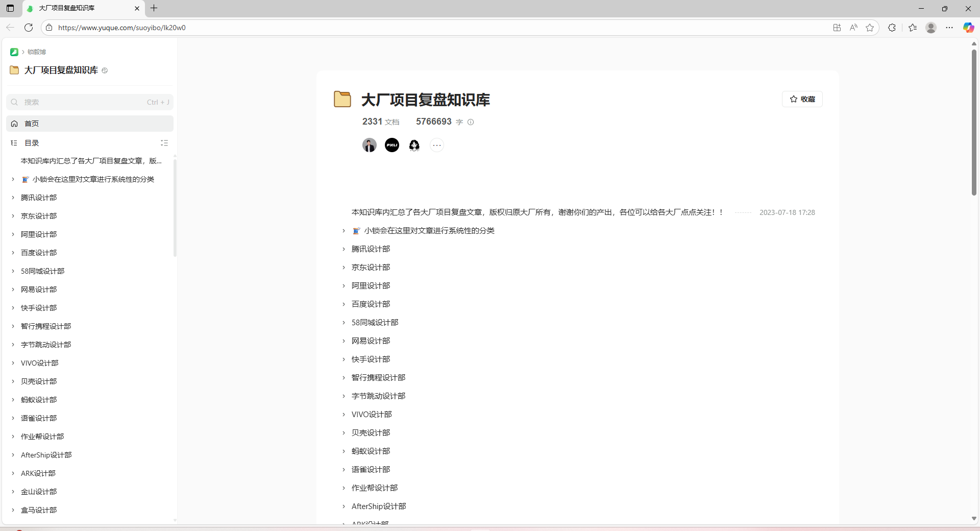Click browser refresh icon

[x=29, y=28]
